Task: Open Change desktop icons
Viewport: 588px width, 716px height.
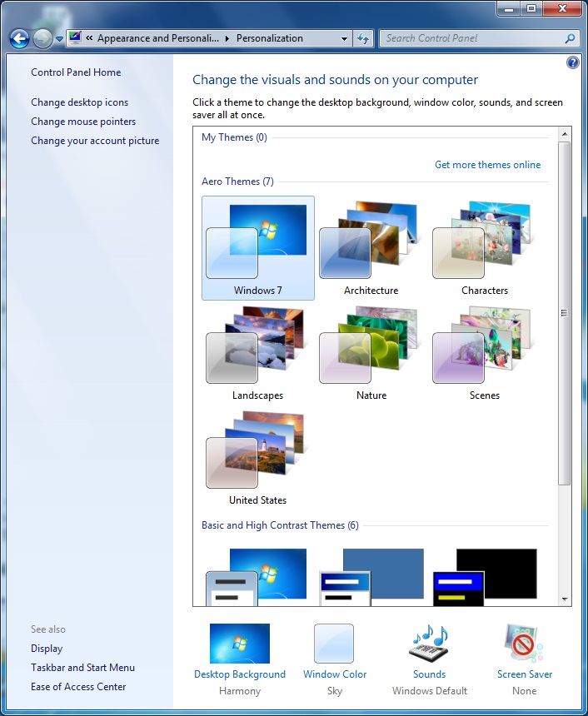Action: (x=79, y=102)
